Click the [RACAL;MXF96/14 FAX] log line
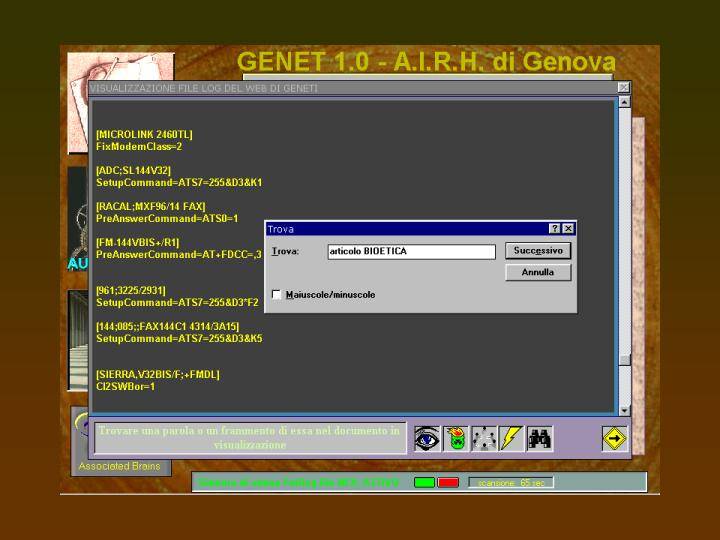The width and height of the screenshot is (720, 540). click(x=151, y=207)
